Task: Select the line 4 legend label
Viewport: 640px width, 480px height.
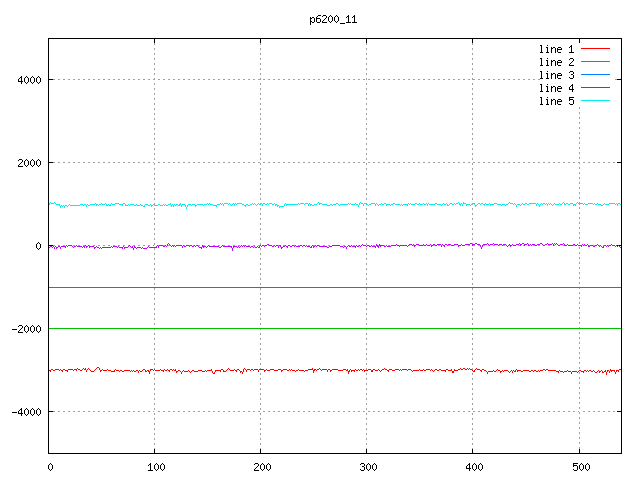Action: tap(556, 88)
